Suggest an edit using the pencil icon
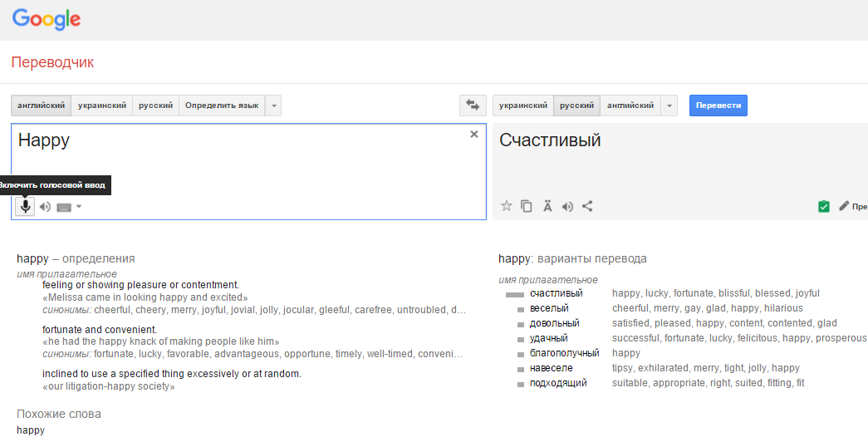Viewport: 868px width, 437px height. pos(844,206)
